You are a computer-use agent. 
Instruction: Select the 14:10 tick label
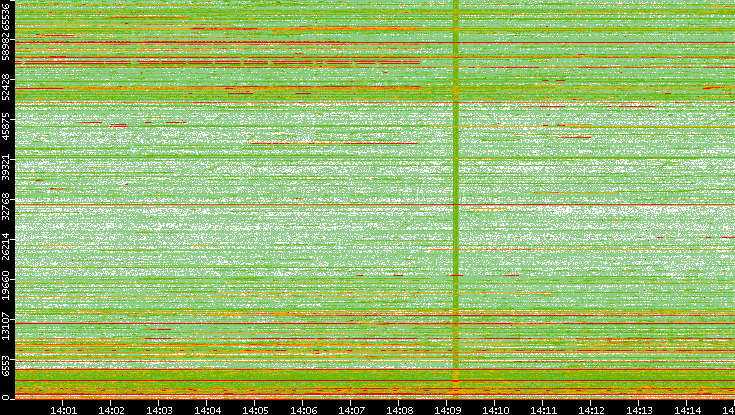(x=495, y=410)
